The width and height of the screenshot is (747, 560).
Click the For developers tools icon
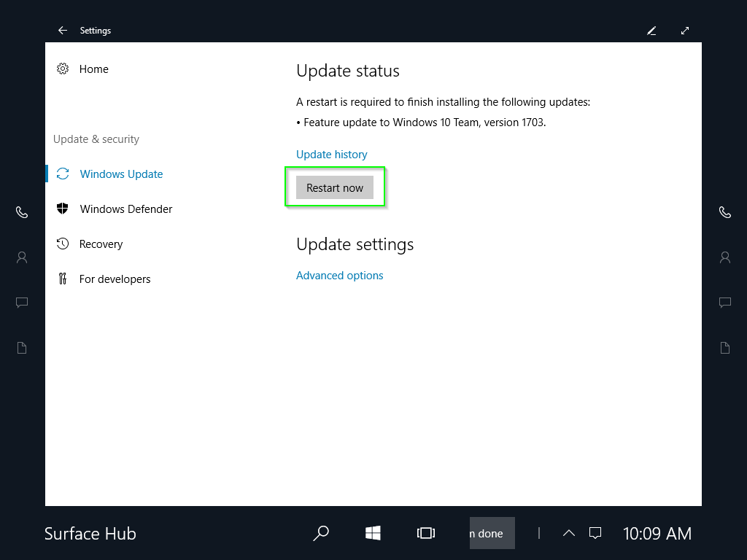pos(63,279)
